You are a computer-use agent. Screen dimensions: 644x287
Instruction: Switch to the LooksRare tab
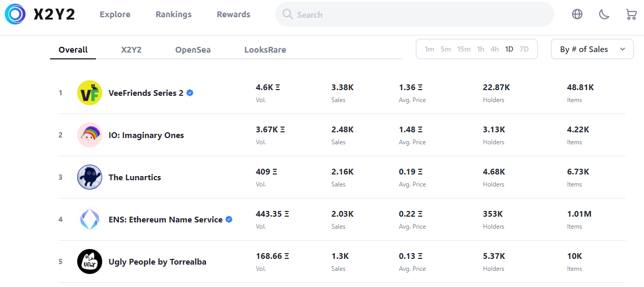pyautogui.click(x=265, y=50)
